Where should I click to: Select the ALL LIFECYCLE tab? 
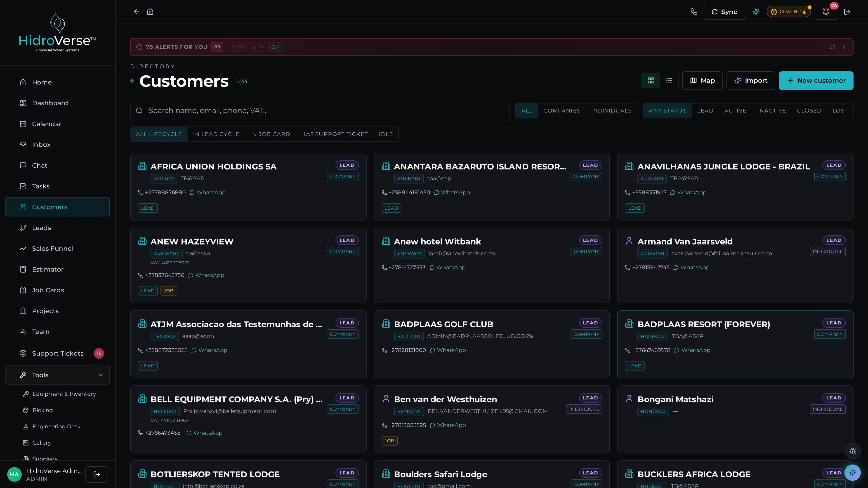pos(159,134)
